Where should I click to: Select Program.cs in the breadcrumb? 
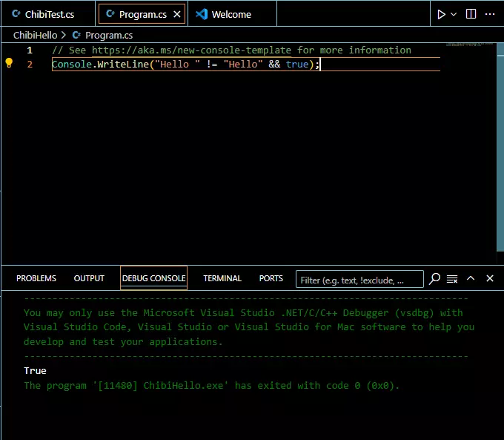(x=109, y=35)
